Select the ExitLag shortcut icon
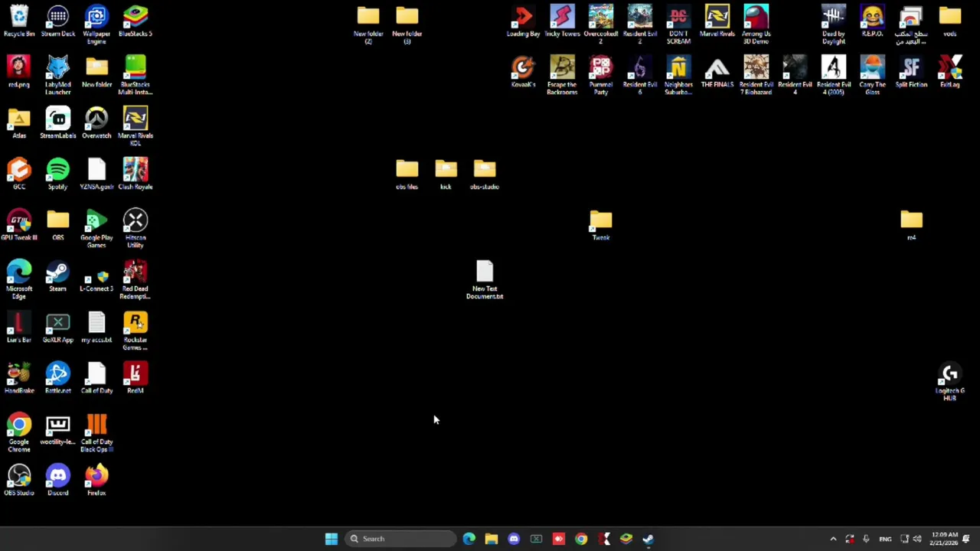This screenshot has height=551, width=980. pyautogui.click(x=950, y=72)
